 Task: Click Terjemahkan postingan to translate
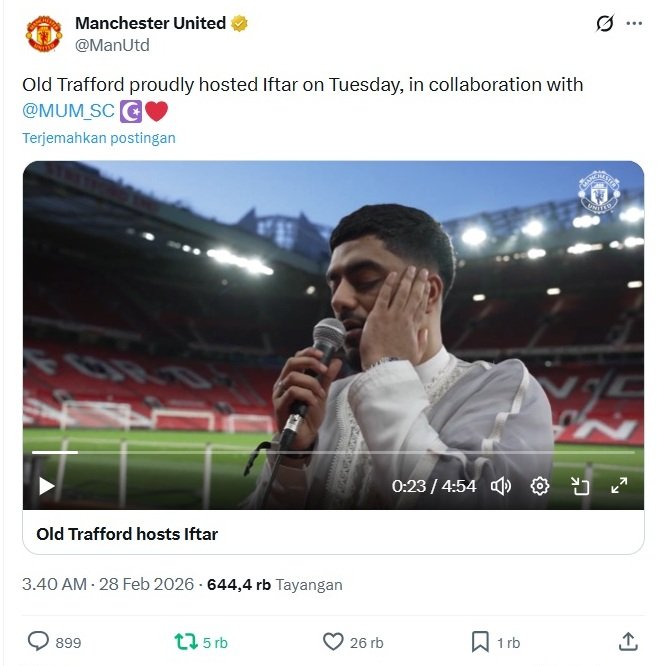click(x=99, y=138)
